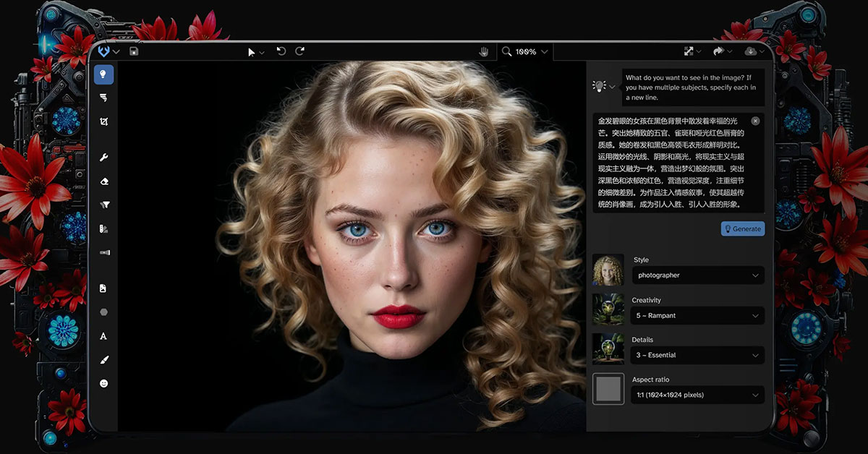The height and width of the screenshot is (454, 868).
Task: Select the Text tool
Action: pos(103,336)
